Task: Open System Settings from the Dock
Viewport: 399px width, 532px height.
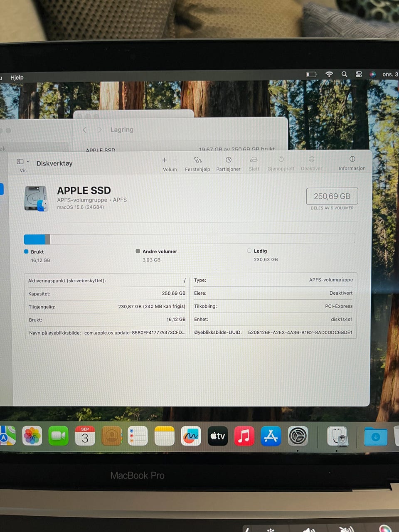Action: point(298,436)
